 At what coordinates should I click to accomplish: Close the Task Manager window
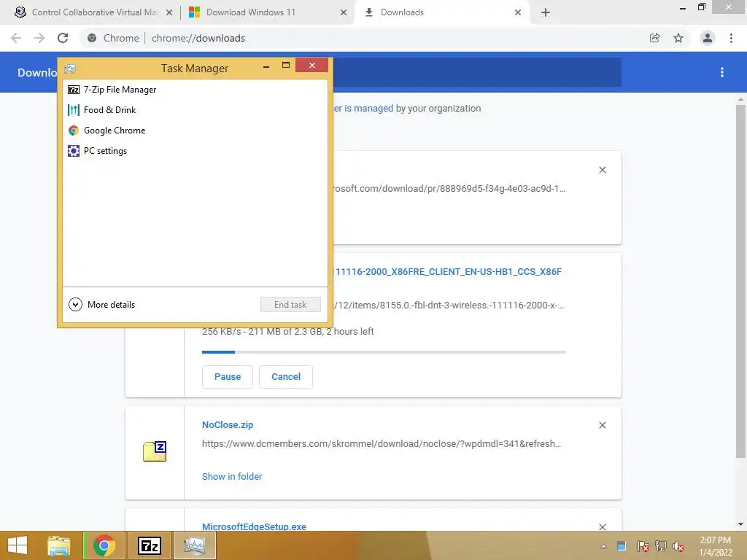pos(312,65)
